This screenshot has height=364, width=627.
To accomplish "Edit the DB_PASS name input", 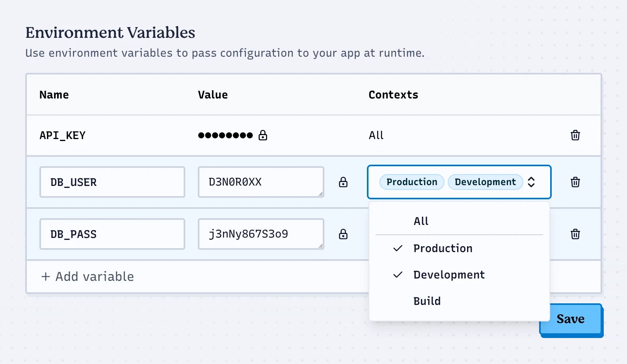I will (x=112, y=234).
